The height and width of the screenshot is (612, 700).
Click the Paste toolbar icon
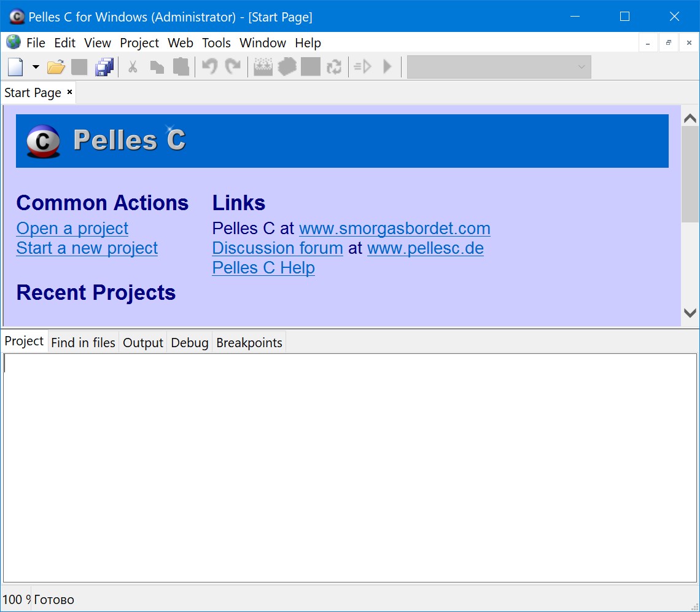tap(181, 66)
